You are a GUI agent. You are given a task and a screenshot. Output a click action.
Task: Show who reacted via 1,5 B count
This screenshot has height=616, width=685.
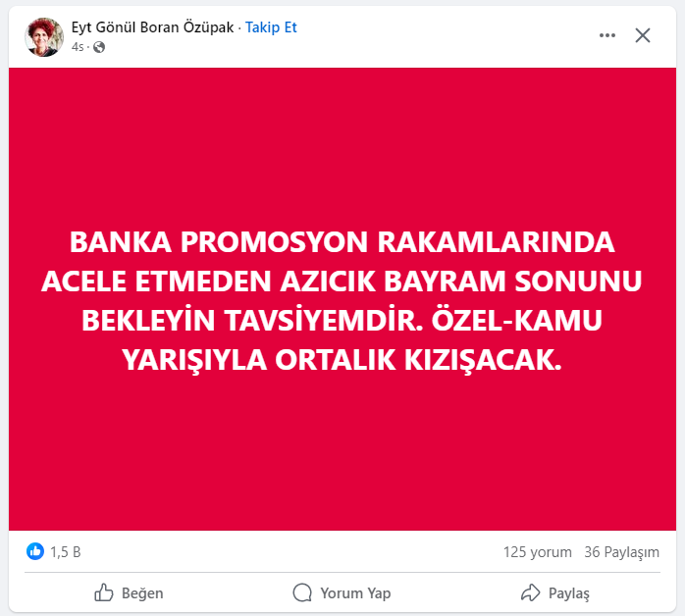tap(66, 552)
